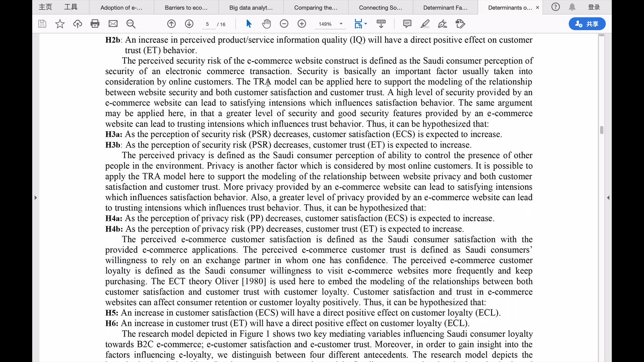The width and height of the screenshot is (644, 362).
Task: Click the Save file icon
Action: click(42, 24)
